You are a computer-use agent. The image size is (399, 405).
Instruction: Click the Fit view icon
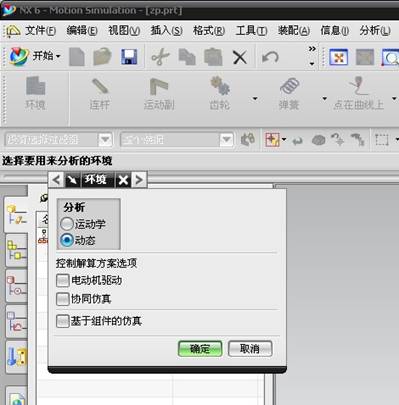[x=338, y=57]
